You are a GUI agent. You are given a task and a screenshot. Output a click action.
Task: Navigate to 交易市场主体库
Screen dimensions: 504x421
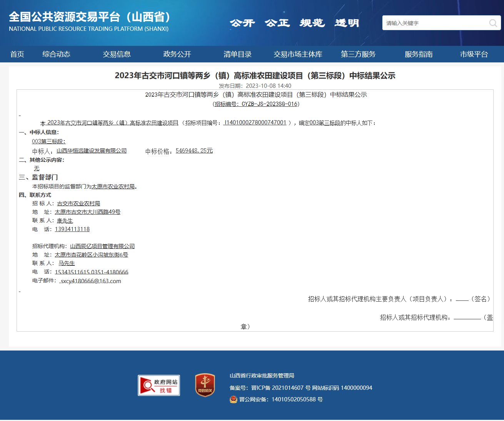click(x=298, y=54)
